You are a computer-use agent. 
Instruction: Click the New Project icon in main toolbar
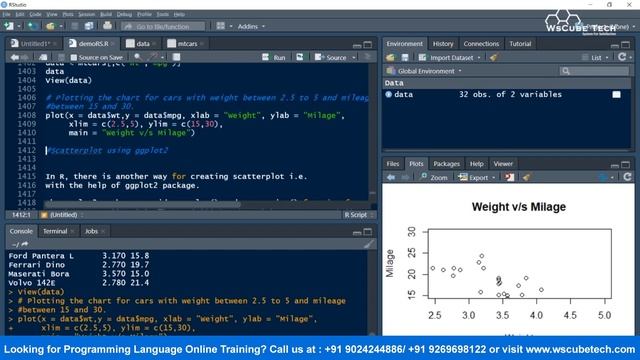[x=33, y=26]
